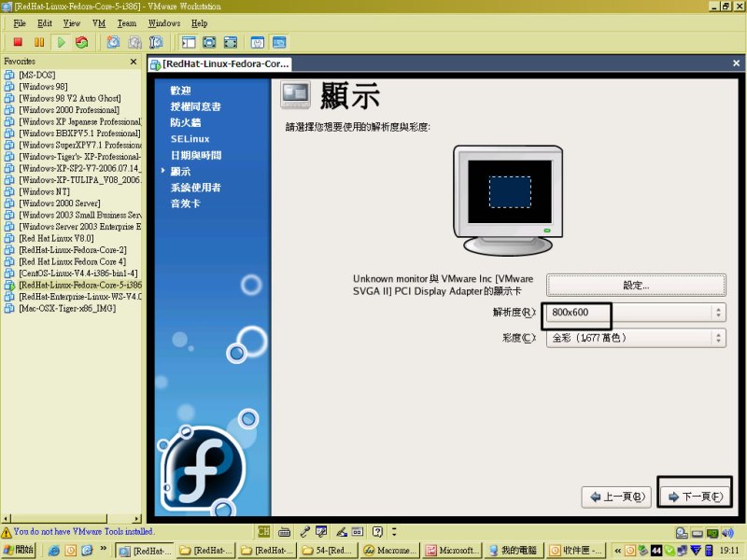Click the IME microphone icon
The image size is (747, 560).
305,531
